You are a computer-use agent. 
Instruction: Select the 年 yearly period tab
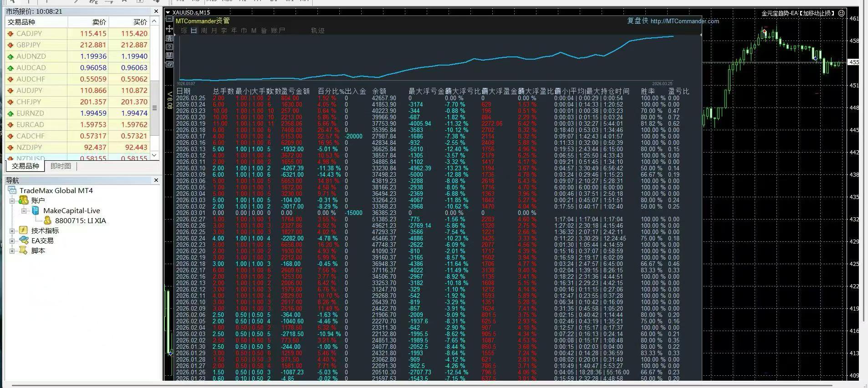click(234, 31)
